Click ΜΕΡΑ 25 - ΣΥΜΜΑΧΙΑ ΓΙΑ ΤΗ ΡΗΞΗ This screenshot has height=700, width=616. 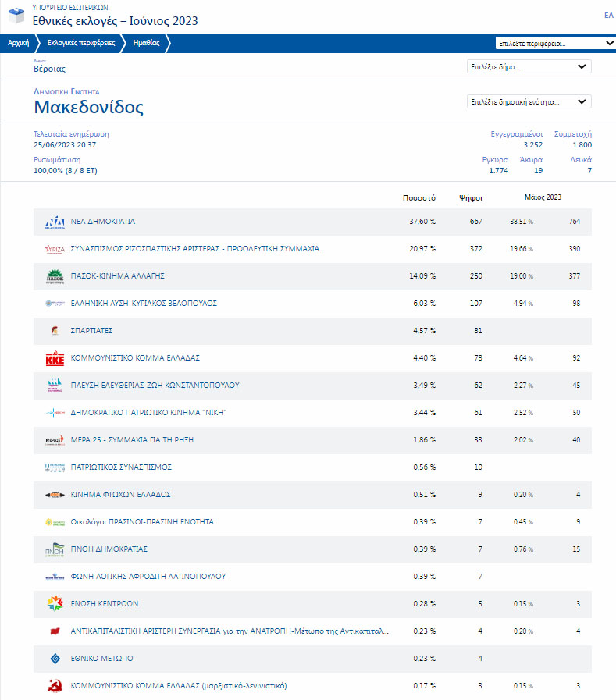point(132,439)
